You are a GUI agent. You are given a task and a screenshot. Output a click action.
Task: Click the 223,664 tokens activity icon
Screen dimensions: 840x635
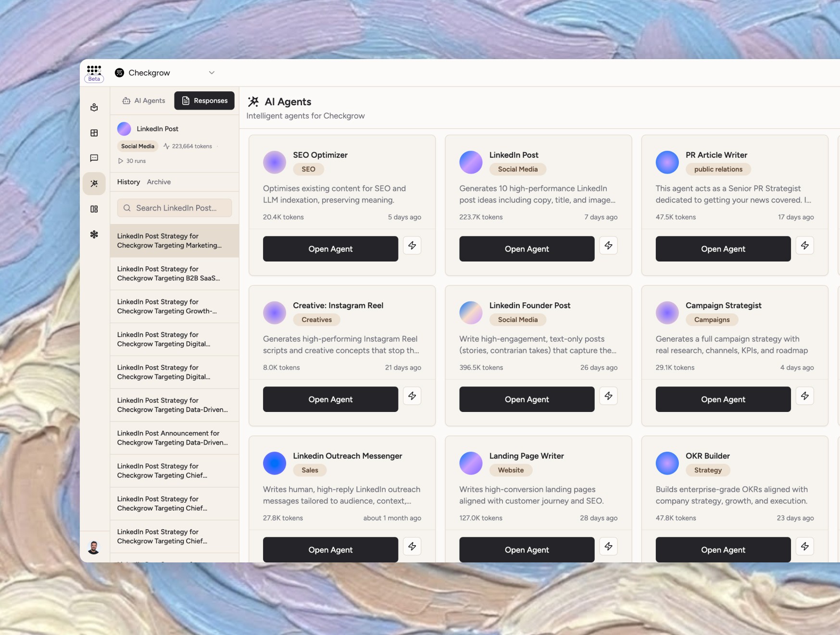[x=166, y=146]
